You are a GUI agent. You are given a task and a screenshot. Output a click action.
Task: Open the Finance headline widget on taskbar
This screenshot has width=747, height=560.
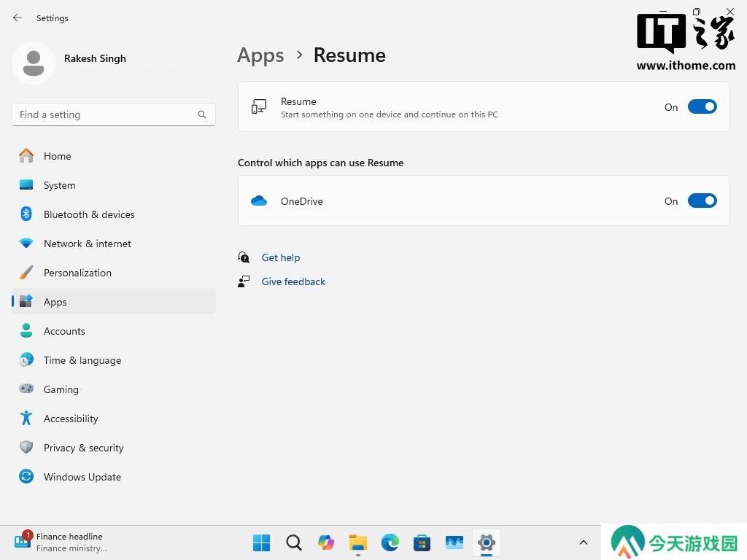60,542
